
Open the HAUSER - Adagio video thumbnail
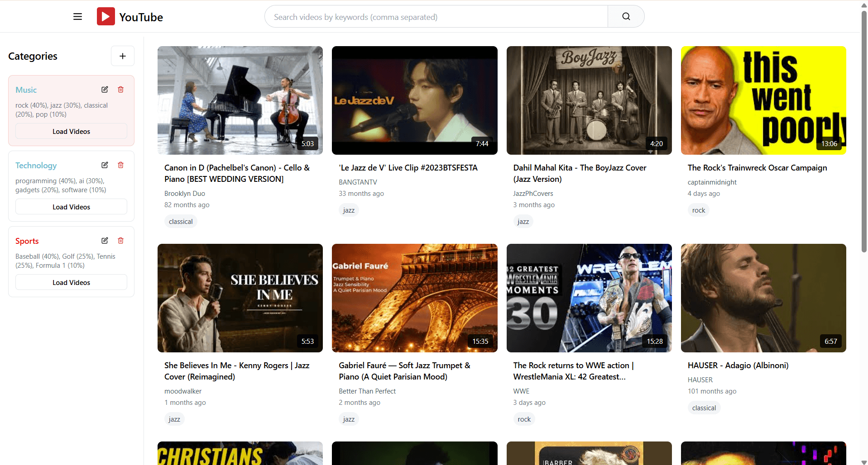(x=763, y=298)
